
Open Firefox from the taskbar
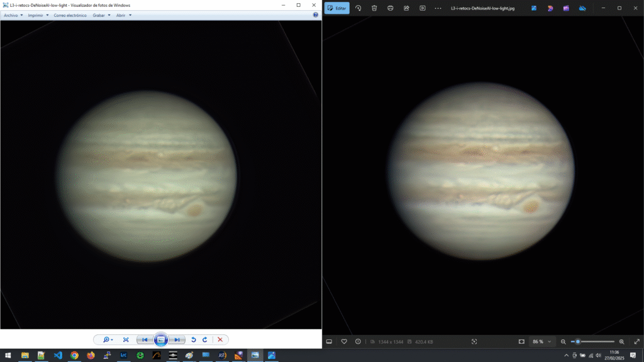coord(91,356)
